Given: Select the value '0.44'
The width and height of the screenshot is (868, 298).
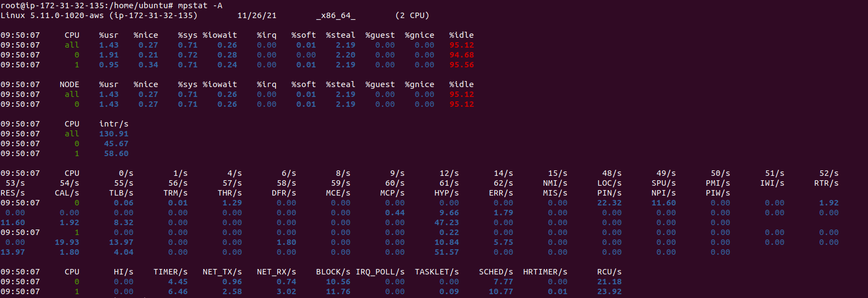Looking at the screenshot, I should 395,213.
